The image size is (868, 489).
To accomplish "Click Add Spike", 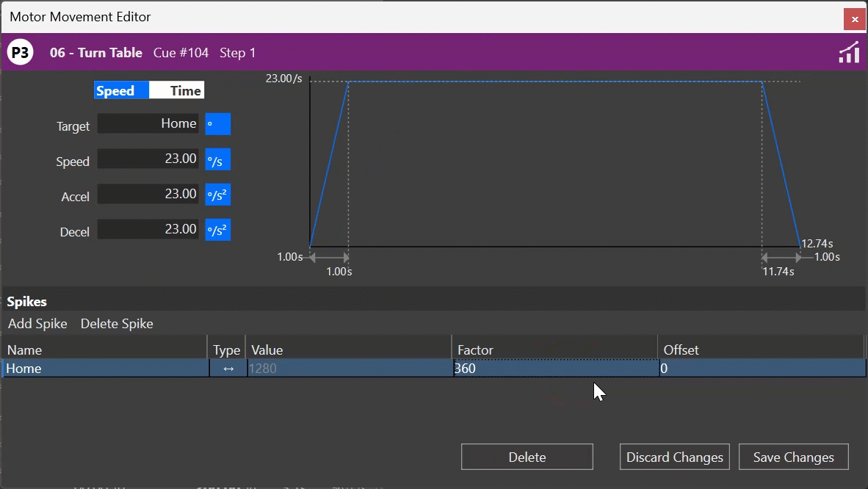I will click(37, 323).
